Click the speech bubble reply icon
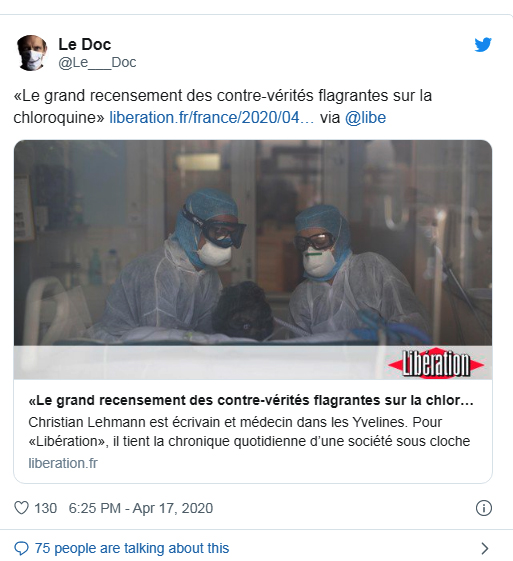This screenshot has width=513, height=561. [x=21, y=548]
